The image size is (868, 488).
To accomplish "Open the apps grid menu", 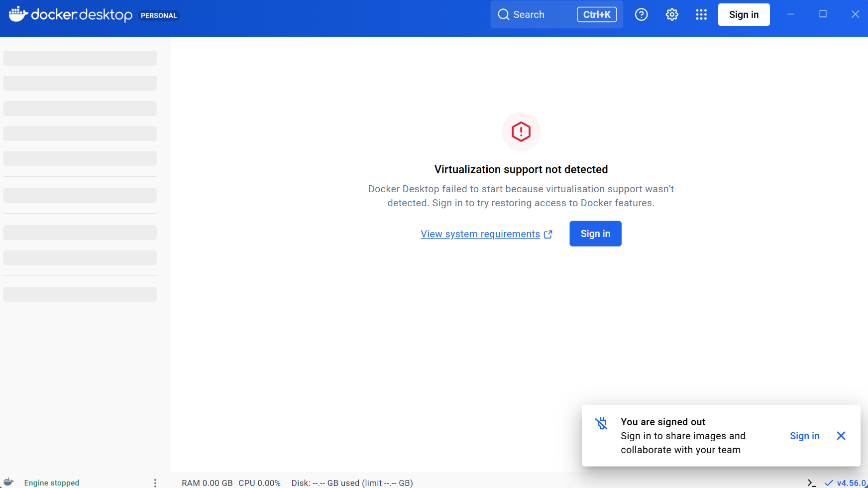I will [x=701, y=14].
